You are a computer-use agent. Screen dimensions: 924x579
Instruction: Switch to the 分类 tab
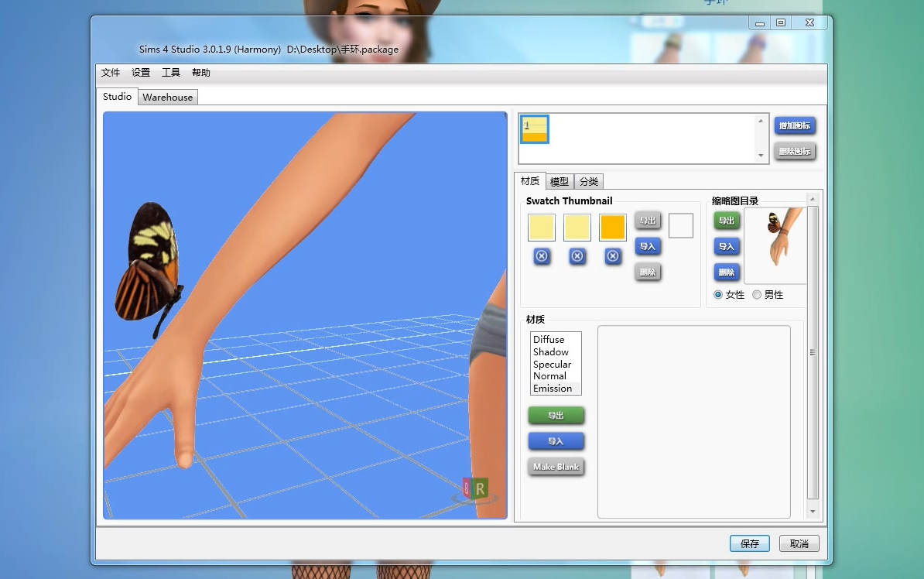(x=589, y=182)
